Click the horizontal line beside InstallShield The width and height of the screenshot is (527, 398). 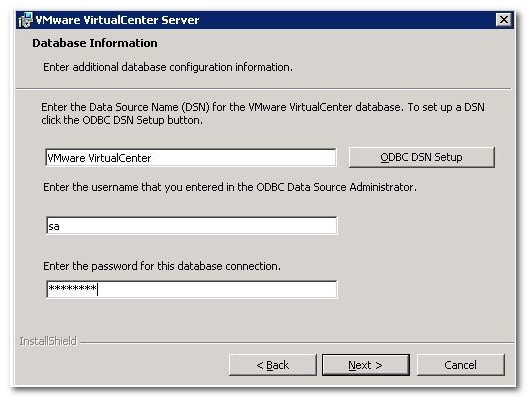(x=297, y=343)
